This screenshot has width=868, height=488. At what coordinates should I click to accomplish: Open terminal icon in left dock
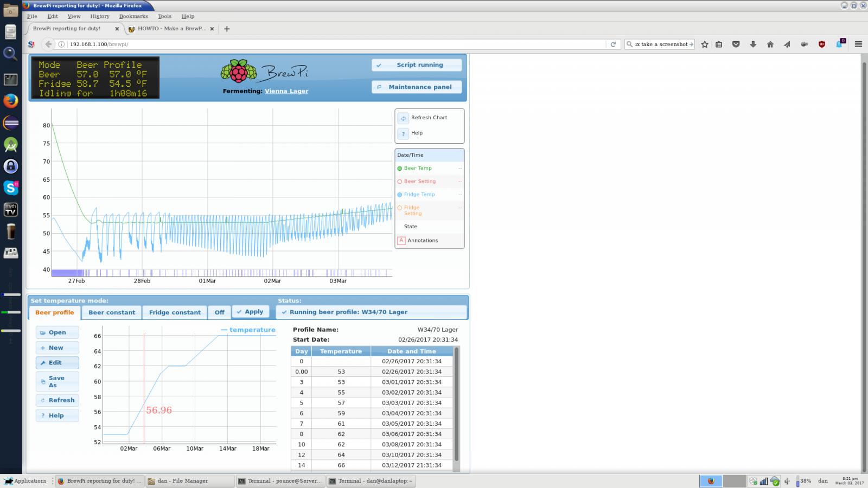(x=11, y=80)
